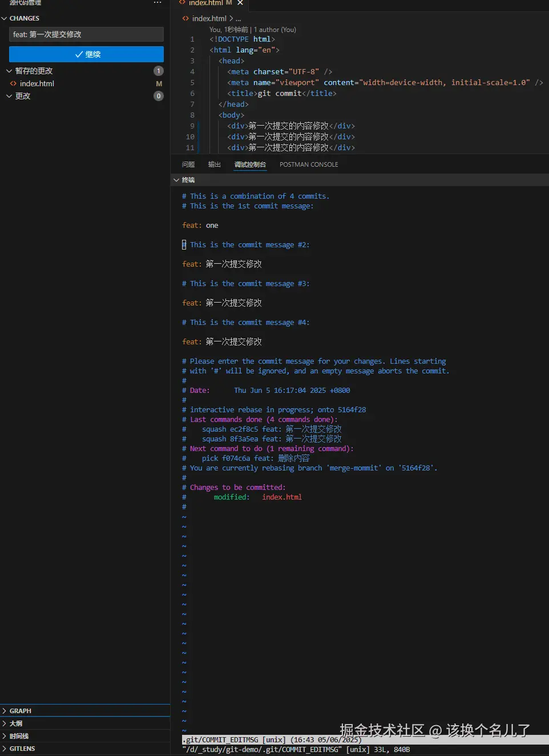
Task: Click 'squash 8f3a5ea' line in terminal
Action: point(272,439)
